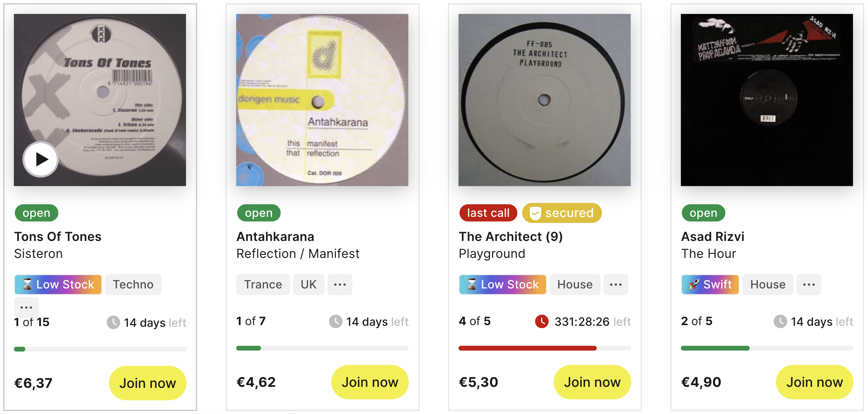Screen dimensions: 868x414
Task: Click the rocket Swift badge on Asad Rizvi
Action: 710,284
